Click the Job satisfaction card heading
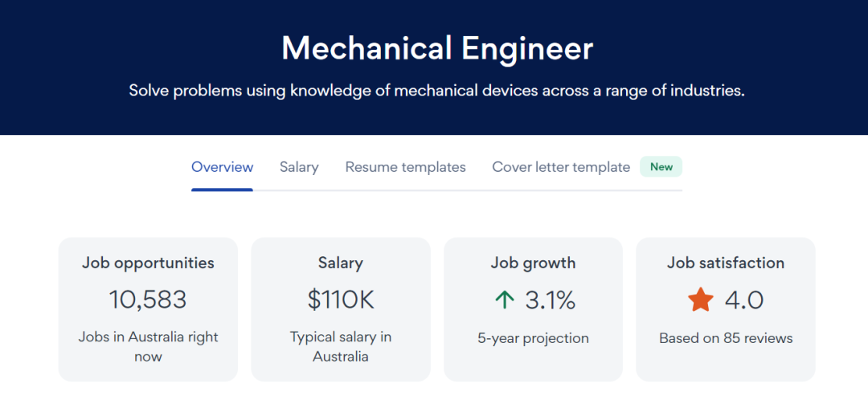The image size is (868, 400). 726,263
